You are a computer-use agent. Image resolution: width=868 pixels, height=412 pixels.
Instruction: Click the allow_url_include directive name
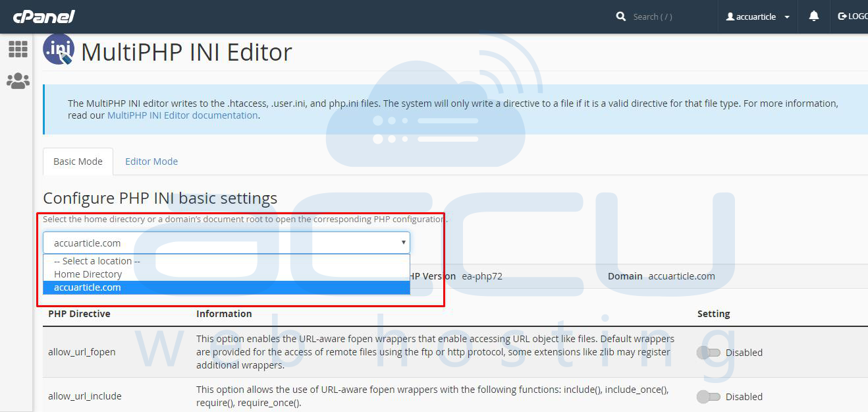85,396
